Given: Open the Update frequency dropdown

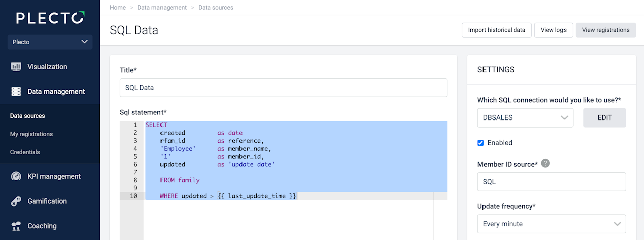Looking at the screenshot, I should coord(551,224).
